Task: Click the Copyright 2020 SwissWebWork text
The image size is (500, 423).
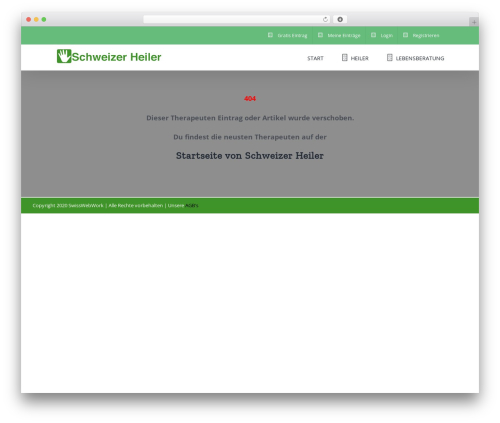Action: pos(68,205)
